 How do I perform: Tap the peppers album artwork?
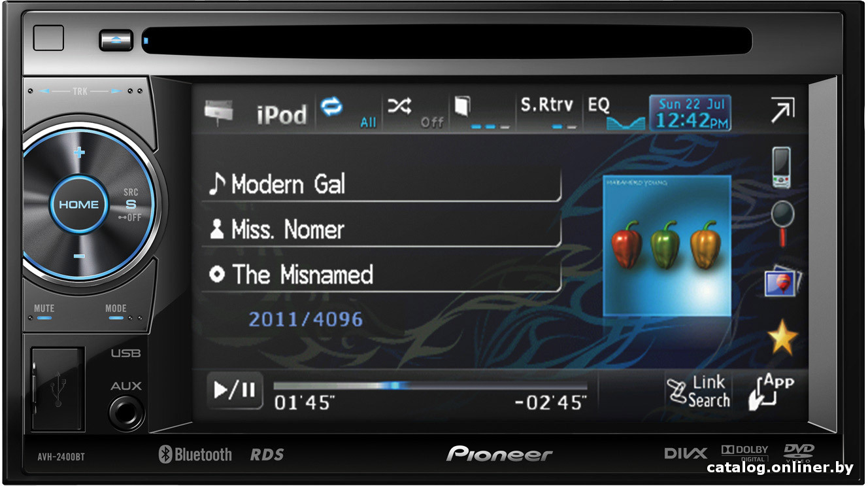pyautogui.click(x=666, y=246)
